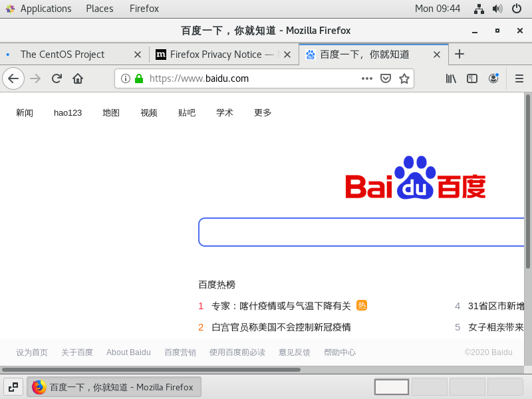The image size is (532, 399).
Task: Open a new tab with plus button
Action: [x=460, y=54]
